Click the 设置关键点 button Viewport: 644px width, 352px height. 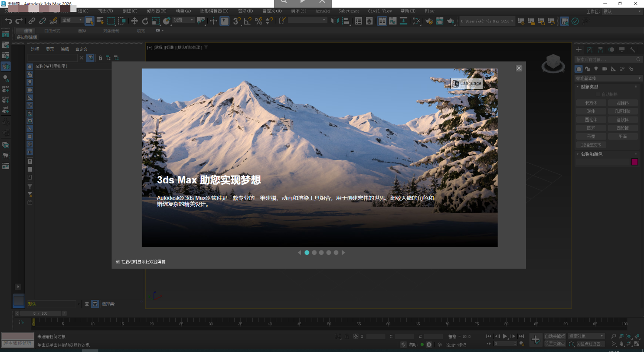click(x=555, y=344)
